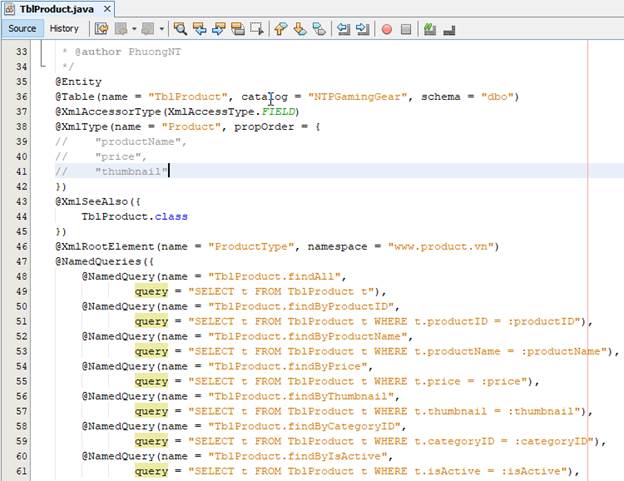624x481 pixels.
Task: Click the highlighted query keyword on line 61
Action: (x=151, y=471)
